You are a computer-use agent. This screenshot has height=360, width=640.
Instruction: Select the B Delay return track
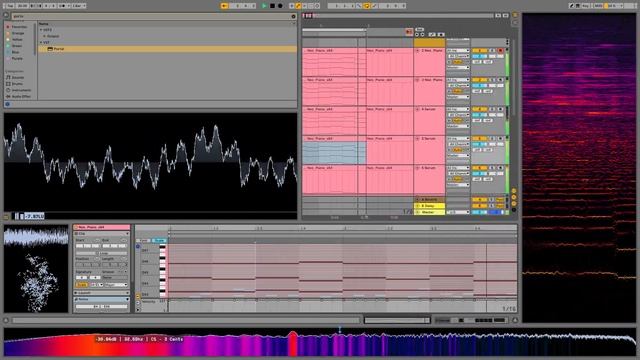[429, 206]
